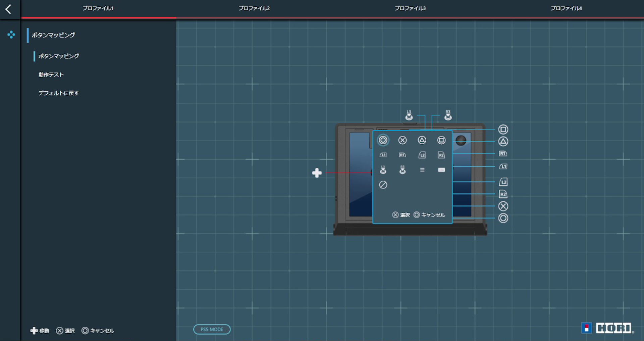Click the 移動 hint in the bottom-left legend
This screenshot has height=341, width=644.
coord(40,331)
